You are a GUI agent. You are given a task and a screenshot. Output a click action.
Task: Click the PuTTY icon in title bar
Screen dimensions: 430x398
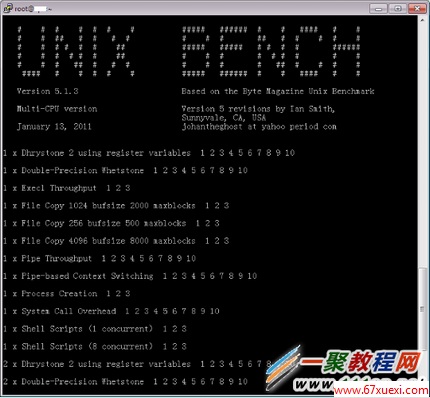(x=8, y=8)
